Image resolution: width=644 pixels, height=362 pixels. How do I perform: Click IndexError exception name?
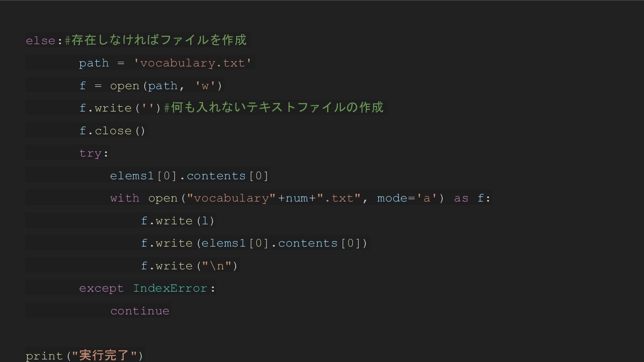coord(170,288)
